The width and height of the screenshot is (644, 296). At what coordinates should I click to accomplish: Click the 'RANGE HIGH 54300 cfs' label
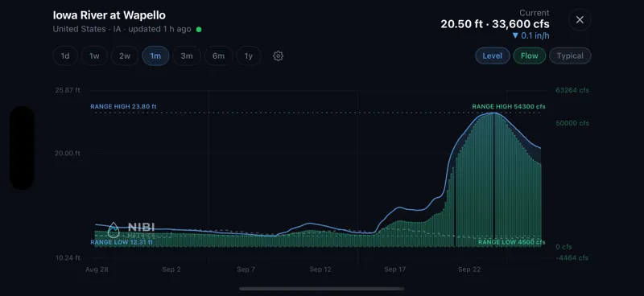point(509,107)
